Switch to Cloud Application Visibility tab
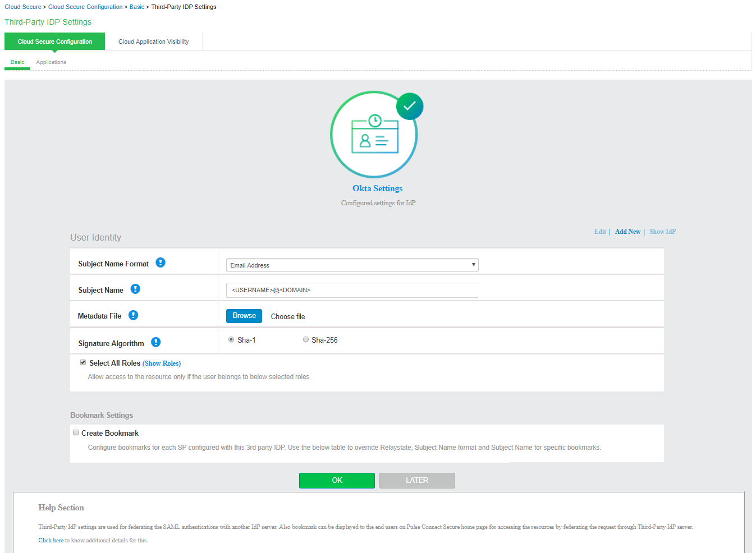This screenshot has width=756, height=553. pyautogui.click(x=153, y=42)
